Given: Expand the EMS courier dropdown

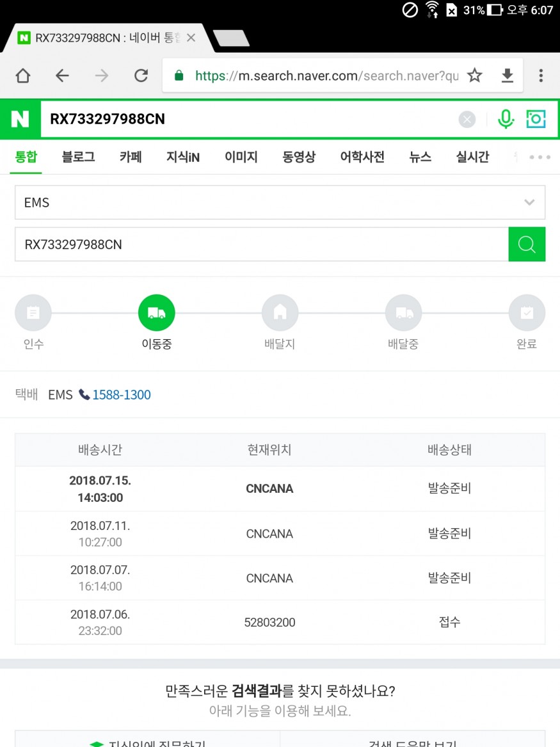Looking at the screenshot, I should [529, 202].
